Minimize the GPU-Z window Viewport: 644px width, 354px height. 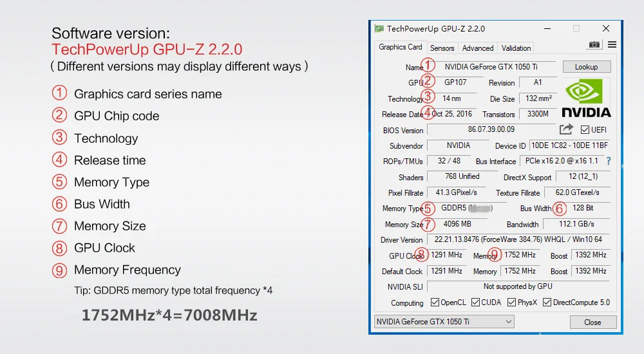(x=547, y=28)
